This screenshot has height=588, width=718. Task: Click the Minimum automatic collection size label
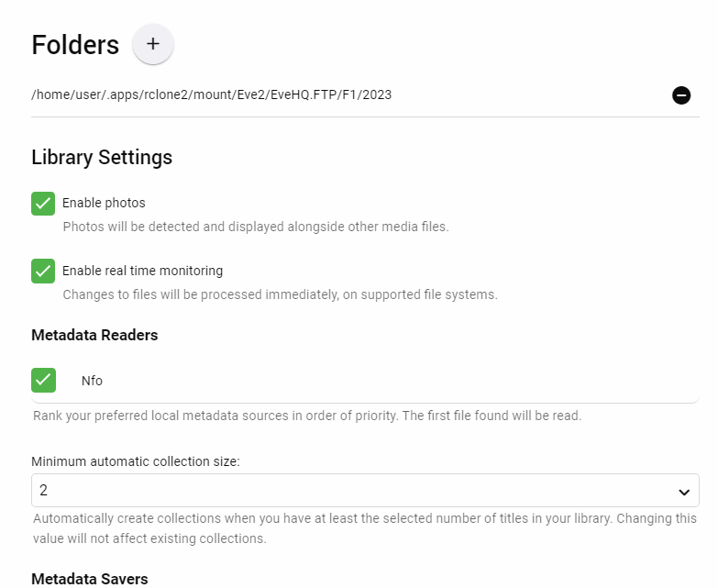point(136,461)
